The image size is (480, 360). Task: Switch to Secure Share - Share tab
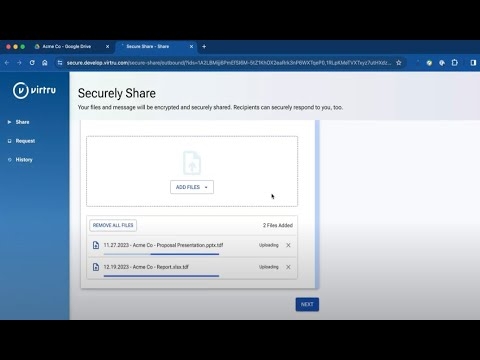tap(156, 46)
